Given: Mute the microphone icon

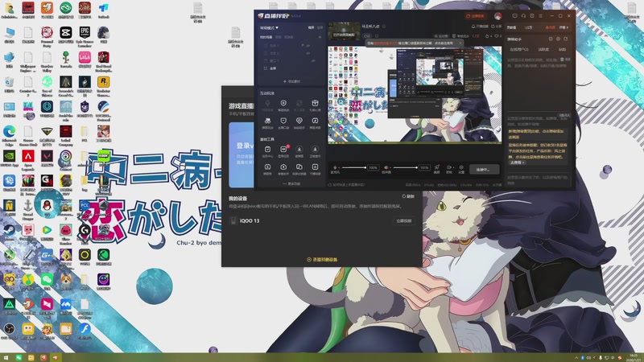Looking at the screenshot, I should click(335, 168).
